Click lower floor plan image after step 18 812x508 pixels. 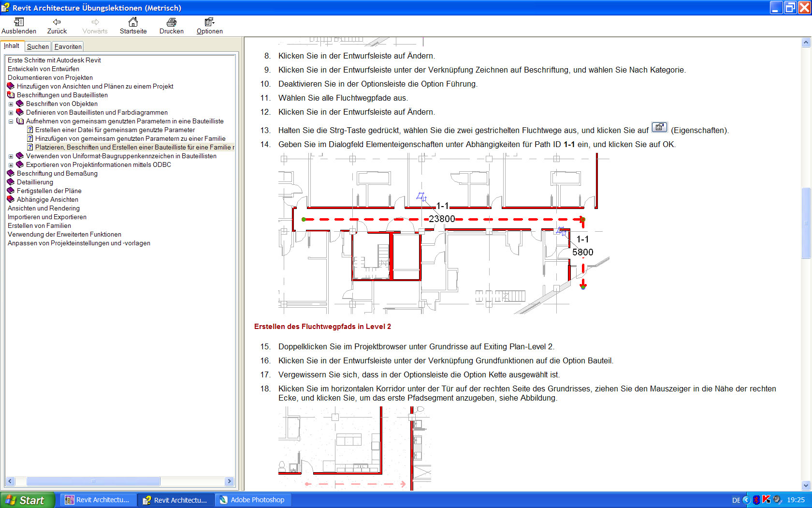[354, 448]
